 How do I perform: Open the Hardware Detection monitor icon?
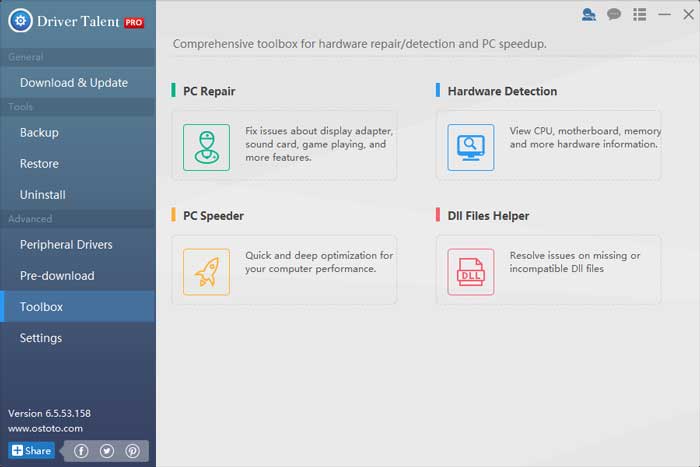coord(471,147)
